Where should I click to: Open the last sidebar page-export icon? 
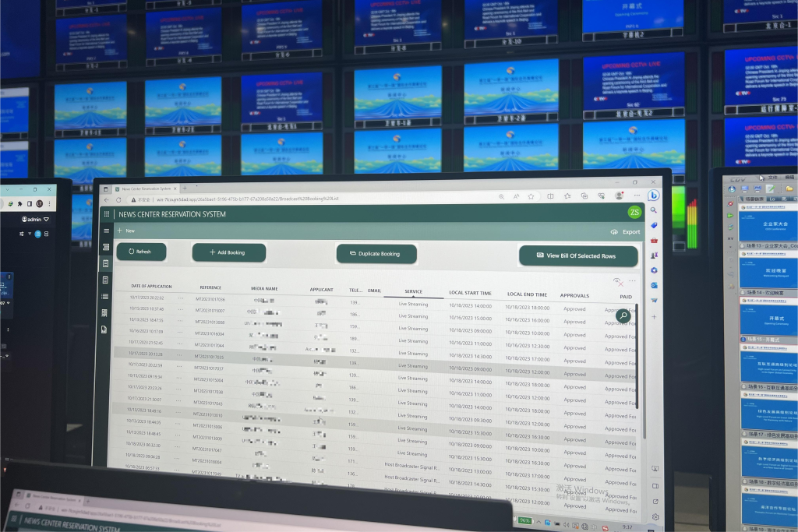[x=104, y=329]
